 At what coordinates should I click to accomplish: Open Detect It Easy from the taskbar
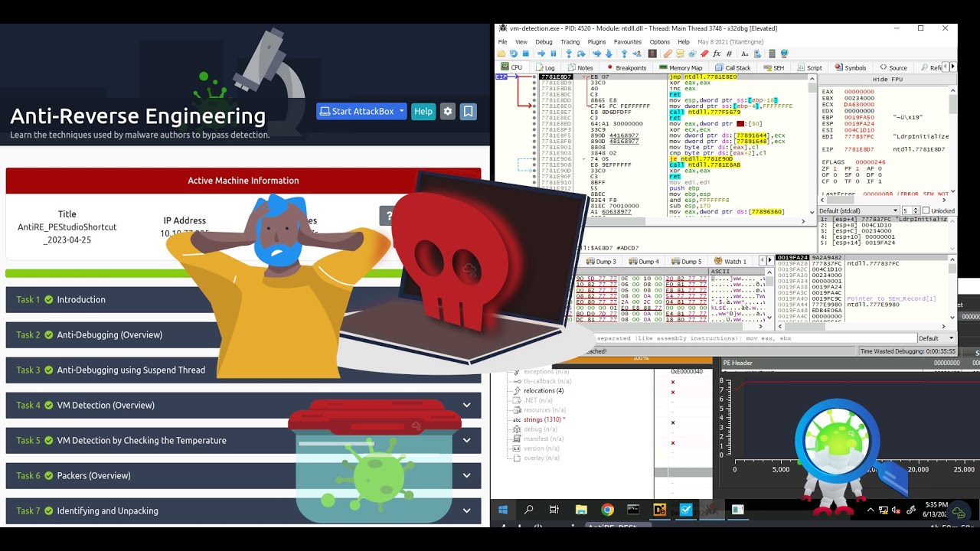click(x=659, y=510)
